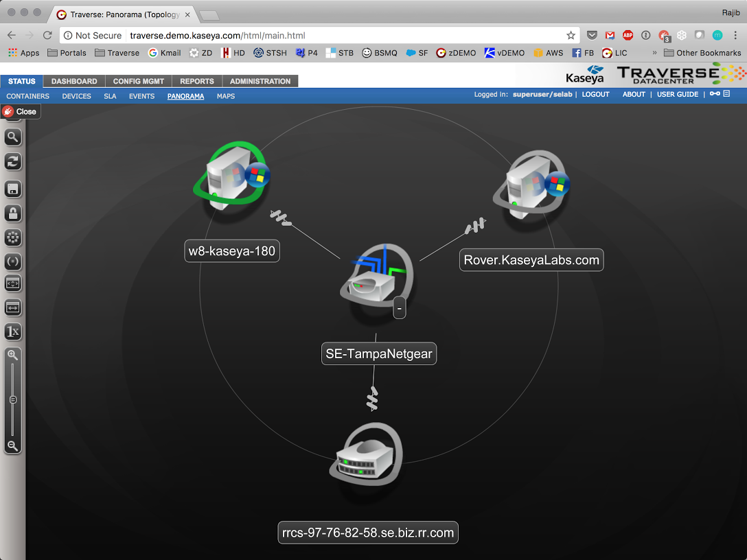The height and width of the screenshot is (560, 747).
Task: Select the SE-TampaNetgear router icon
Action: pyautogui.click(x=378, y=276)
